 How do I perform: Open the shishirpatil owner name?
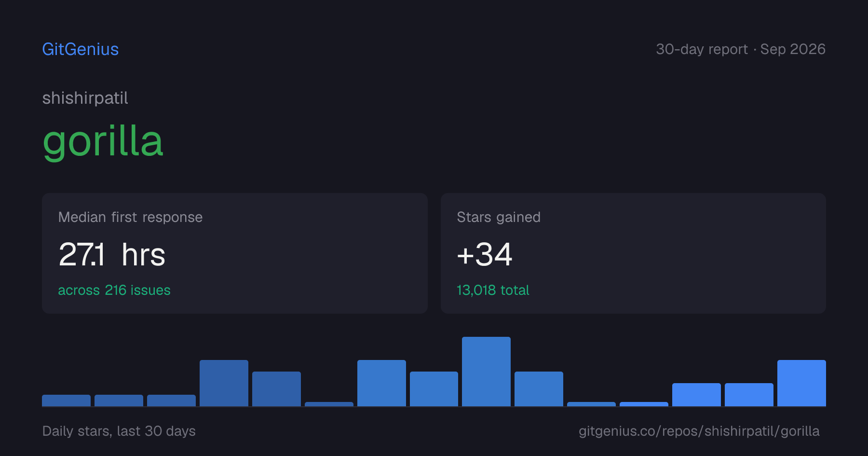[85, 98]
